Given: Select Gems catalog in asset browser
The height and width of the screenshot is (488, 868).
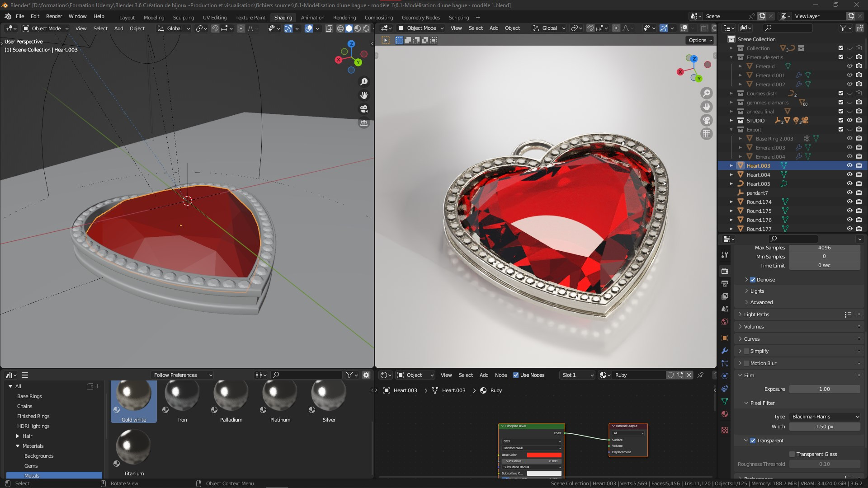Looking at the screenshot, I should 31,466.
